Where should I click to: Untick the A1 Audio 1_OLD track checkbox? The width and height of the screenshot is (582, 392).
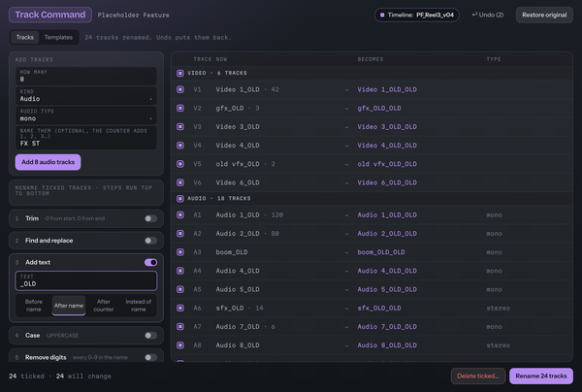coord(180,215)
